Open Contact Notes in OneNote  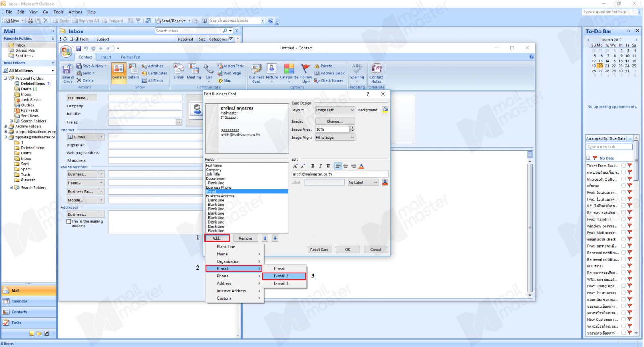click(x=376, y=74)
